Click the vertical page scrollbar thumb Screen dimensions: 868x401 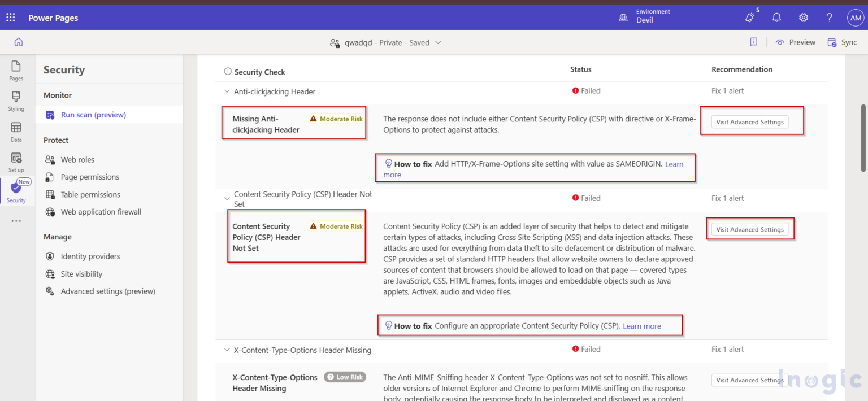[863, 137]
